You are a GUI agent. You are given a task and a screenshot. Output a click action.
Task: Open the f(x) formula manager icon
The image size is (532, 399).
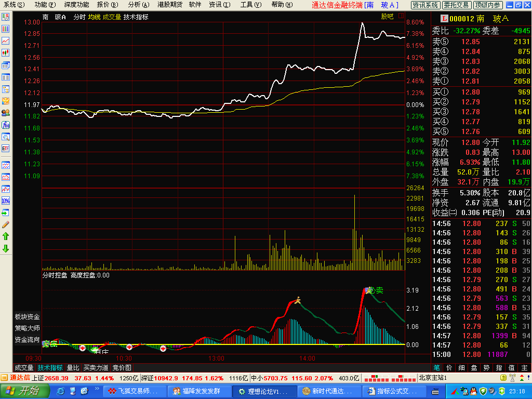coord(5,125)
